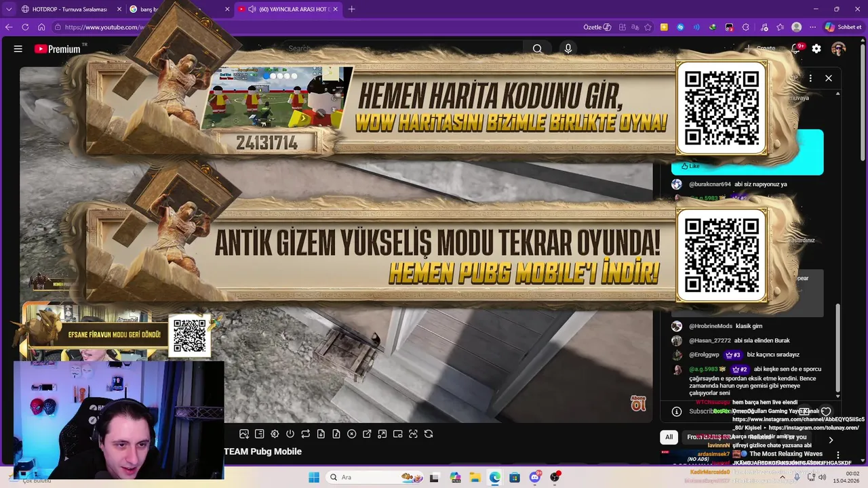Click the power icon below the video
The height and width of the screenshot is (488, 868).
(290, 434)
